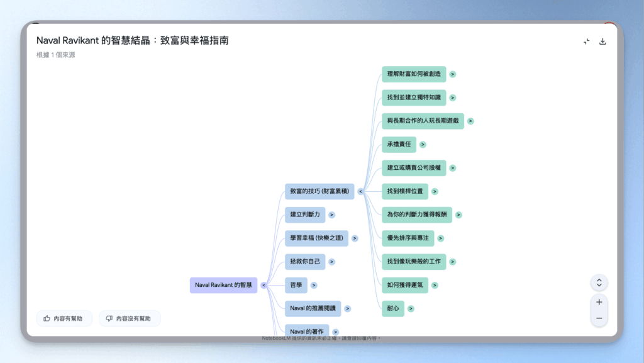Expand the 建立判斷力 node arrow
Viewport: 644px width, 363px height.
click(x=332, y=215)
